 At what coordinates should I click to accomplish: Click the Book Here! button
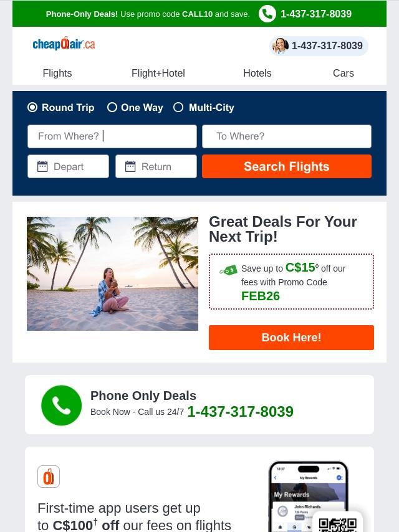point(291,338)
